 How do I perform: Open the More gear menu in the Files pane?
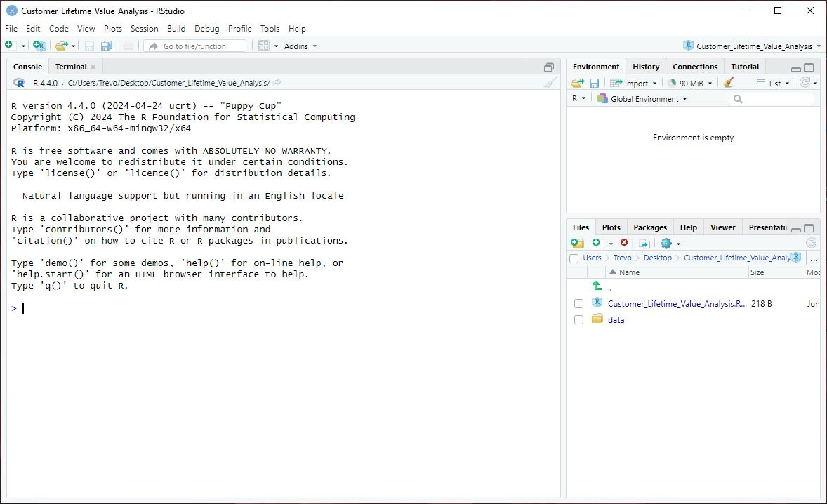click(670, 243)
